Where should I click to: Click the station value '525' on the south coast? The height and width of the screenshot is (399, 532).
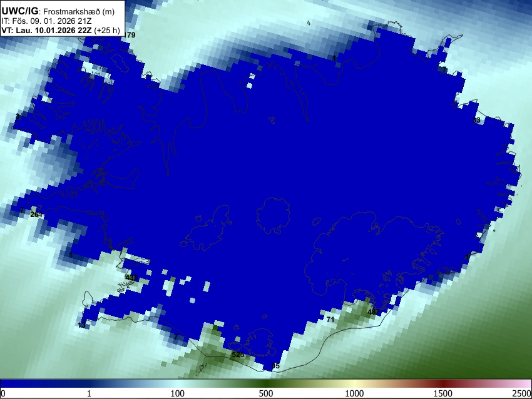point(238,355)
